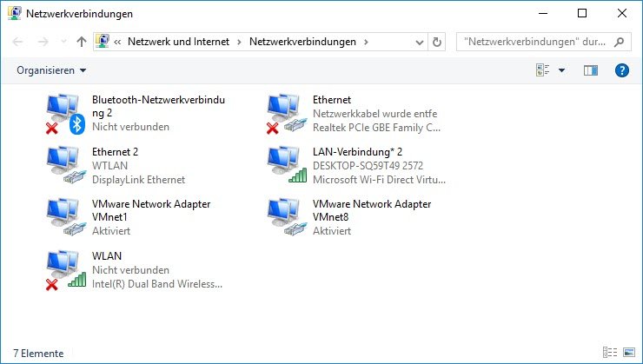Open the help question mark icon
The width and height of the screenshot is (643, 364).
click(621, 70)
